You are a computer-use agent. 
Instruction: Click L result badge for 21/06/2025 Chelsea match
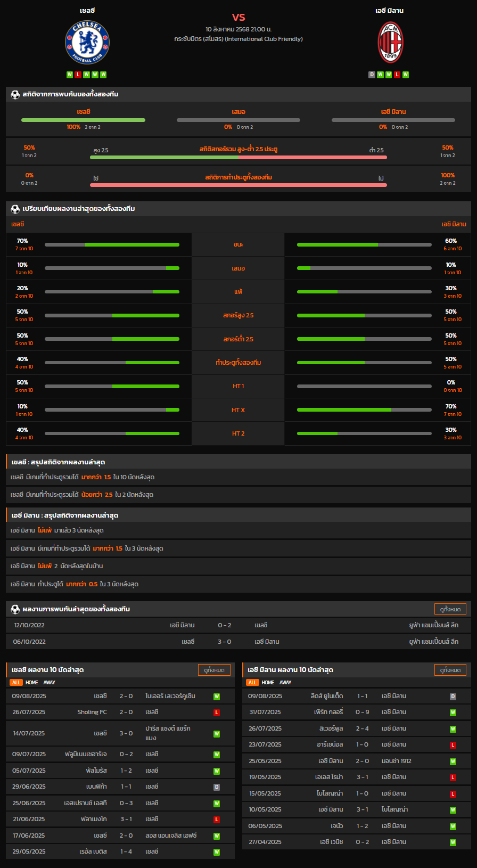(217, 820)
